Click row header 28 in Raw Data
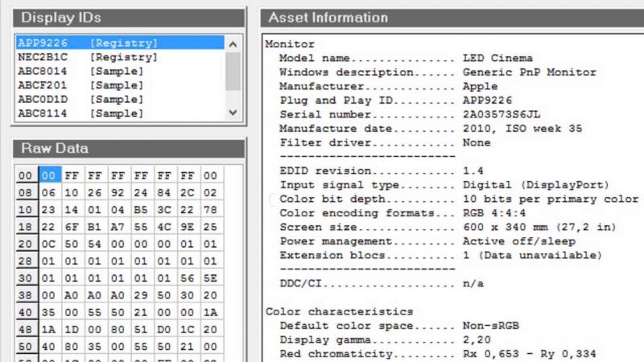Screen dimensions: 644x362 27,261
